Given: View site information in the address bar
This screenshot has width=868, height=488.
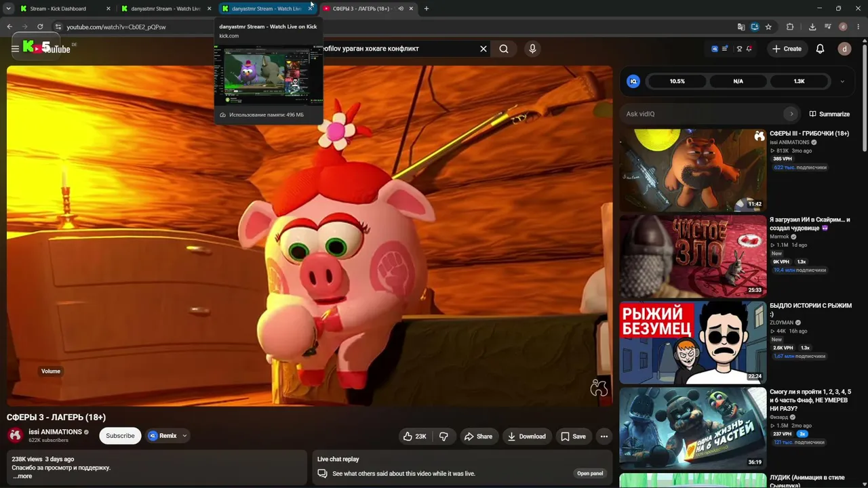Looking at the screenshot, I should tap(58, 27).
